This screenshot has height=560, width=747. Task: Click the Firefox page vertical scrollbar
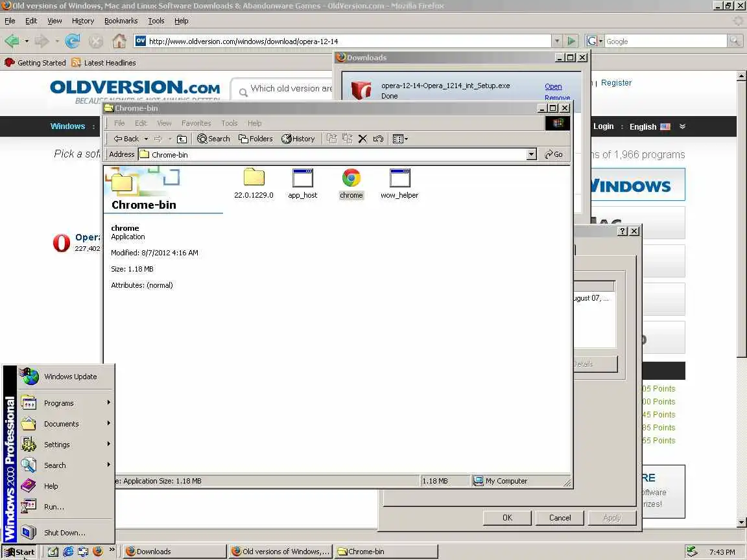[741, 299]
